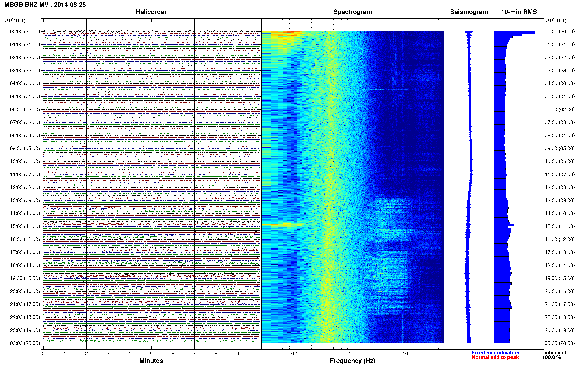
Task: Click 17:00 (13:00) label right of the RMS panel
Action: point(560,252)
